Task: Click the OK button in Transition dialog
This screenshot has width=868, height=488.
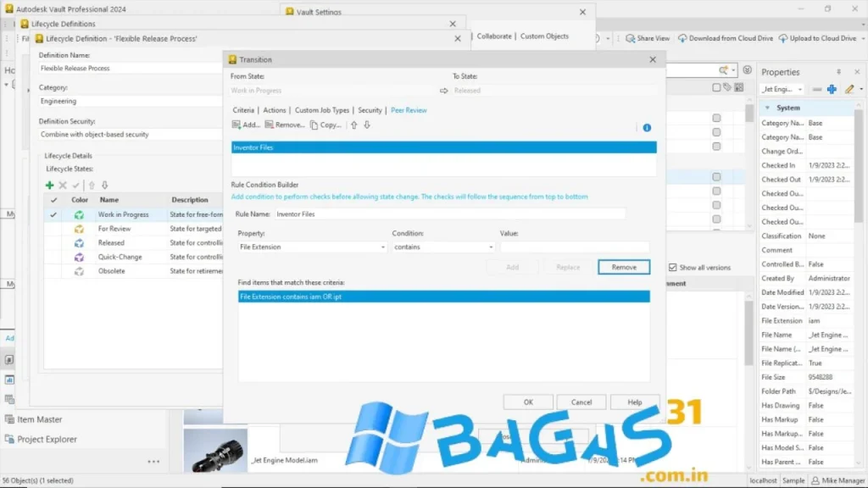Action: [x=528, y=402]
